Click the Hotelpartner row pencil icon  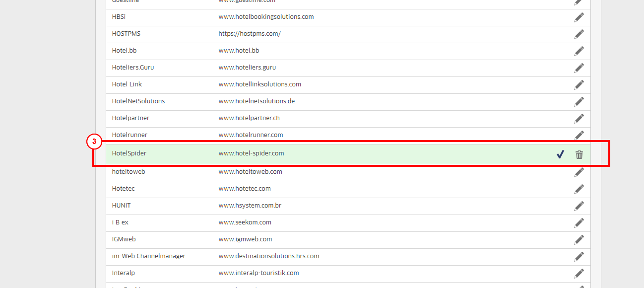tap(579, 119)
